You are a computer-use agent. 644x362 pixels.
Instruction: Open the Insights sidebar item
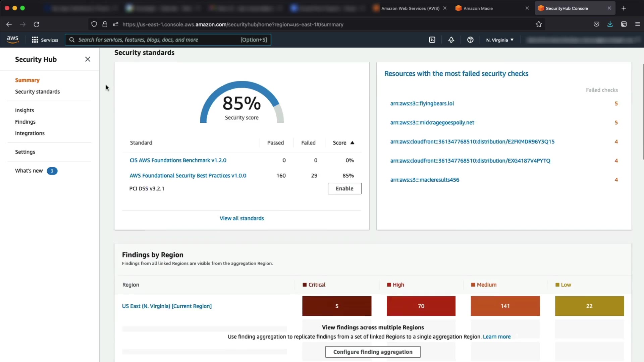(x=24, y=110)
